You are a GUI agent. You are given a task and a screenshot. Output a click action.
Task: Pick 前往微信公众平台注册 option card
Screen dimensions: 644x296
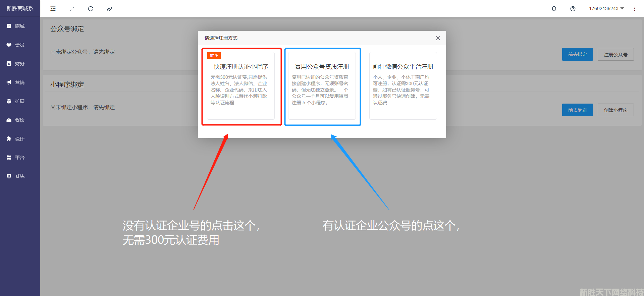[x=403, y=86]
